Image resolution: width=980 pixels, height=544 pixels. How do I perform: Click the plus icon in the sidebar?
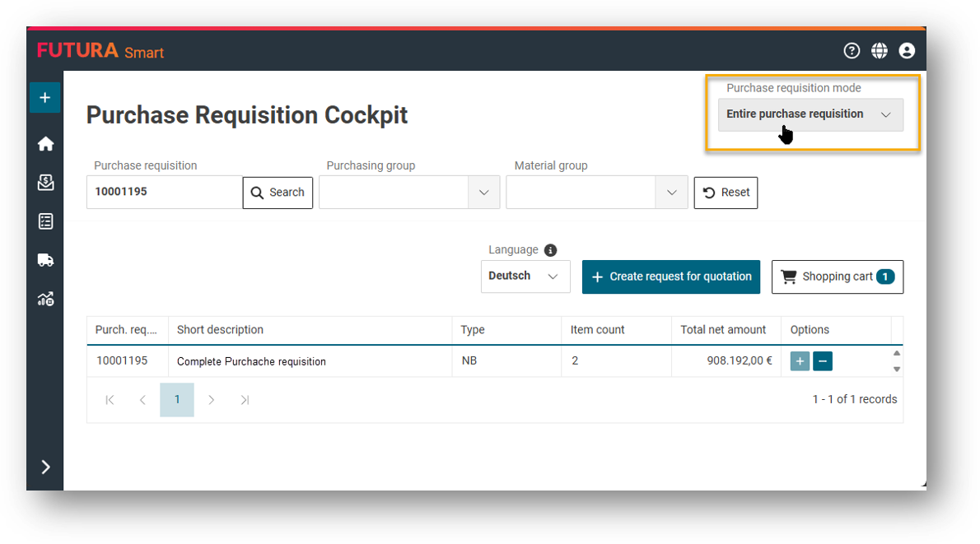click(45, 98)
